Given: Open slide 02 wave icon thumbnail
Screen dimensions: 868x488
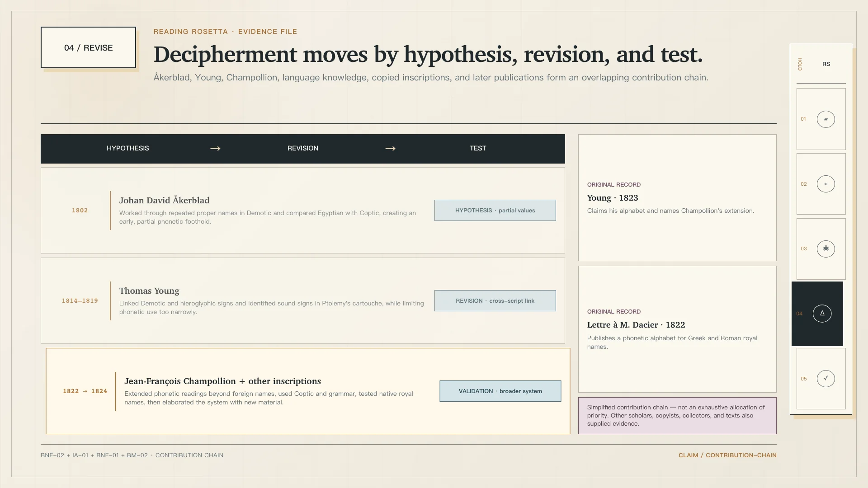Looking at the screenshot, I should click(826, 184).
